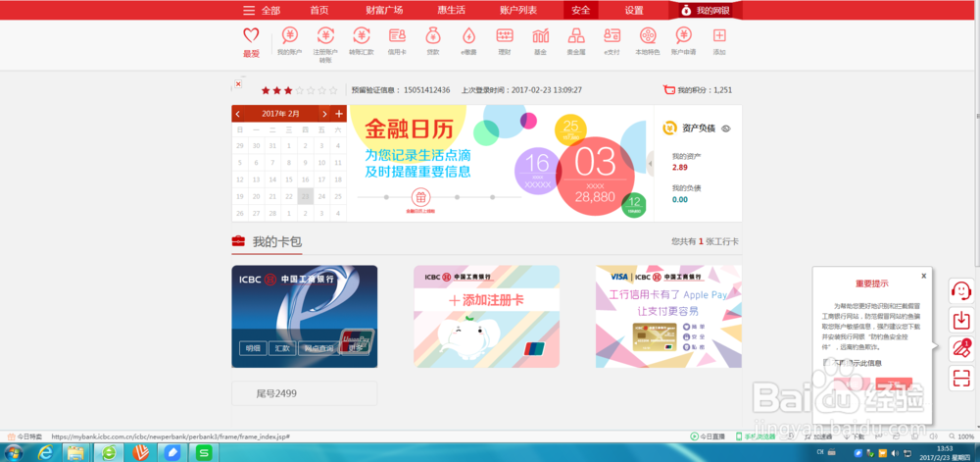Open 安全 menu tab
Image resolution: width=980 pixels, height=462 pixels.
point(580,10)
